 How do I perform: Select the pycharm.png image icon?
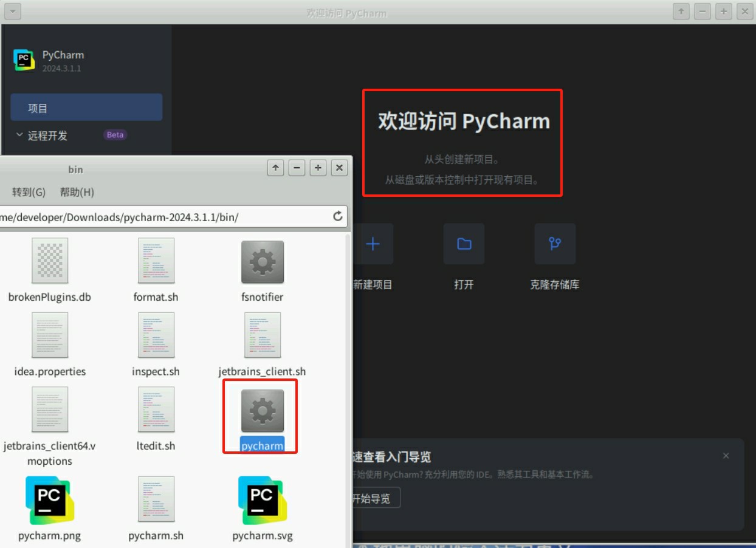click(x=50, y=501)
